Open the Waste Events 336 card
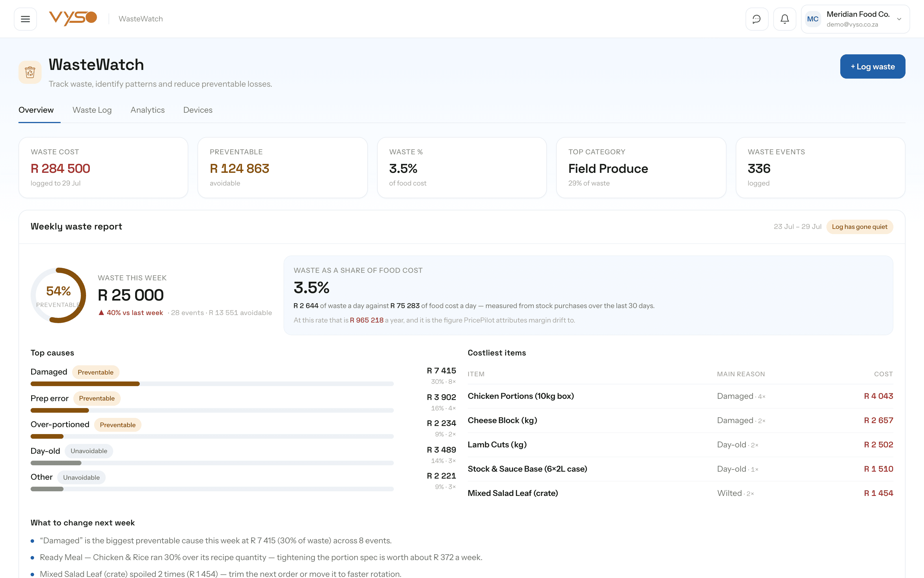Image resolution: width=924 pixels, height=578 pixels. (x=820, y=167)
